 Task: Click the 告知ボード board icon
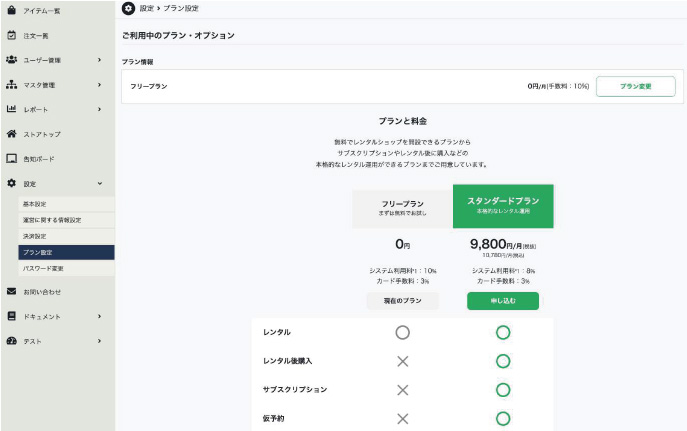point(11,158)
